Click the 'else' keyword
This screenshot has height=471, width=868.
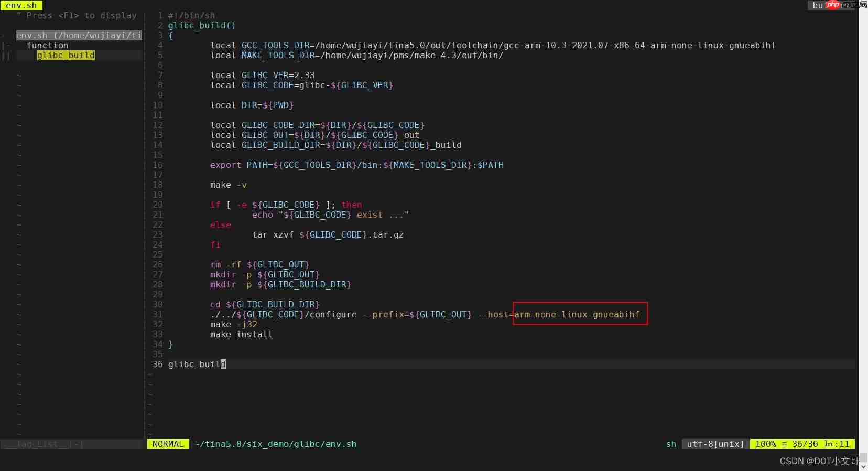(x=220, y=224)
